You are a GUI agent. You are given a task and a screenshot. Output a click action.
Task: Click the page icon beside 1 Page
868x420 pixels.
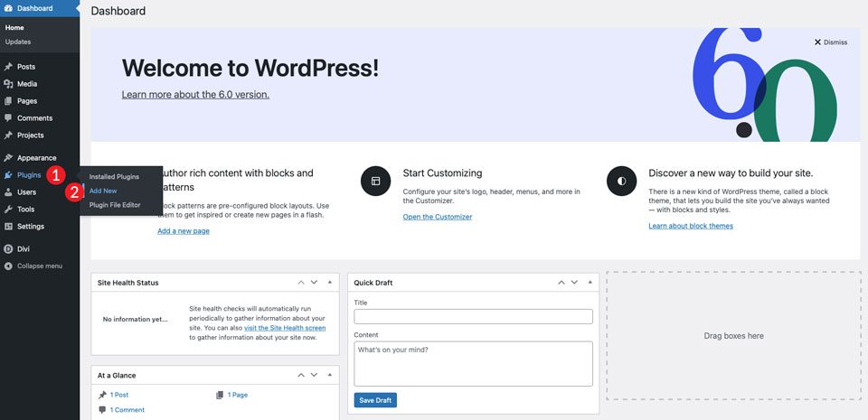220,395
